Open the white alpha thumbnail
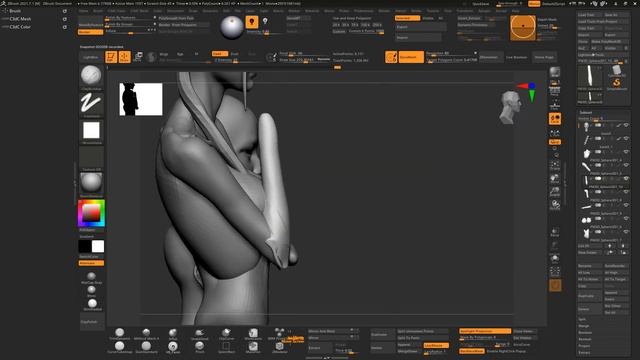This screenshot has height=360, width=640. click(x=91, y=131)
